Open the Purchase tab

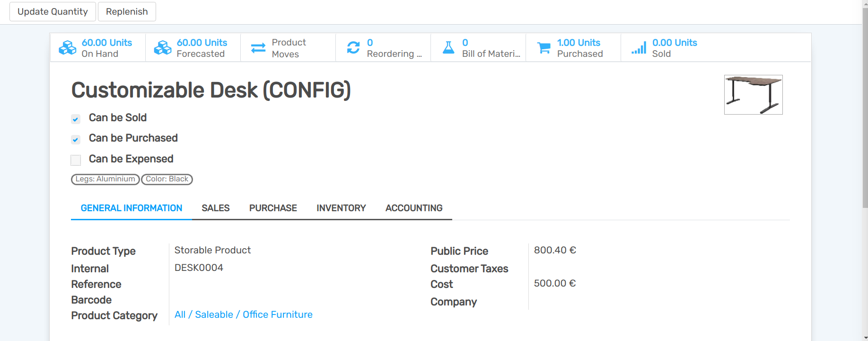coord(273,208)
